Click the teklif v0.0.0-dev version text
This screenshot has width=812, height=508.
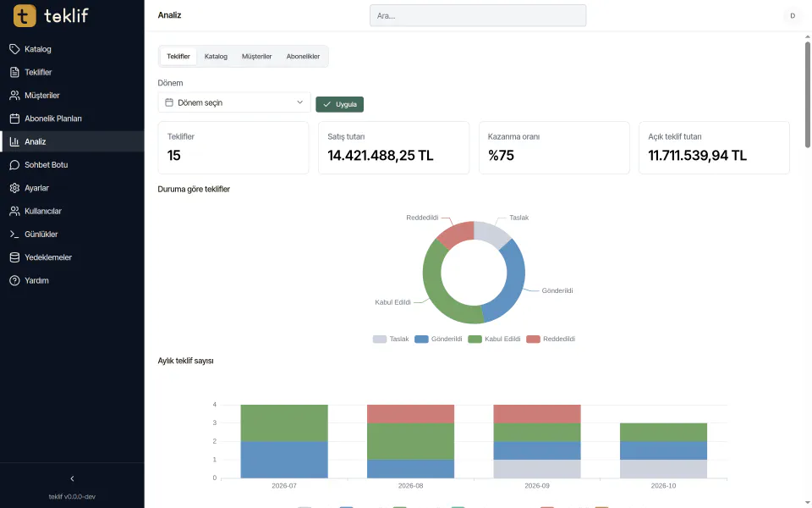72,497
